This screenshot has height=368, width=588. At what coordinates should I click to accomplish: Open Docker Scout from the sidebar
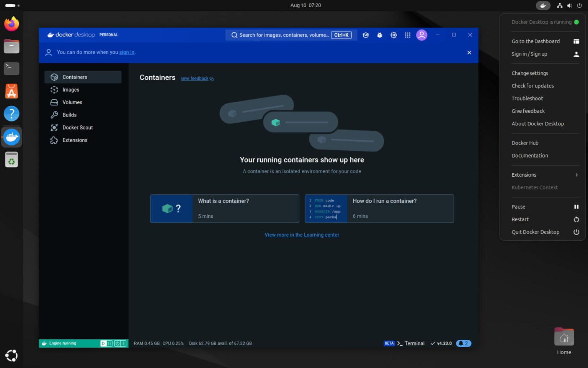pos(77,127)
